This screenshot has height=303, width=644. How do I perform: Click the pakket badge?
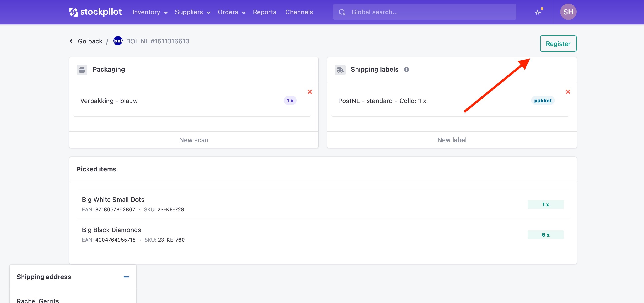pos(543,101)
